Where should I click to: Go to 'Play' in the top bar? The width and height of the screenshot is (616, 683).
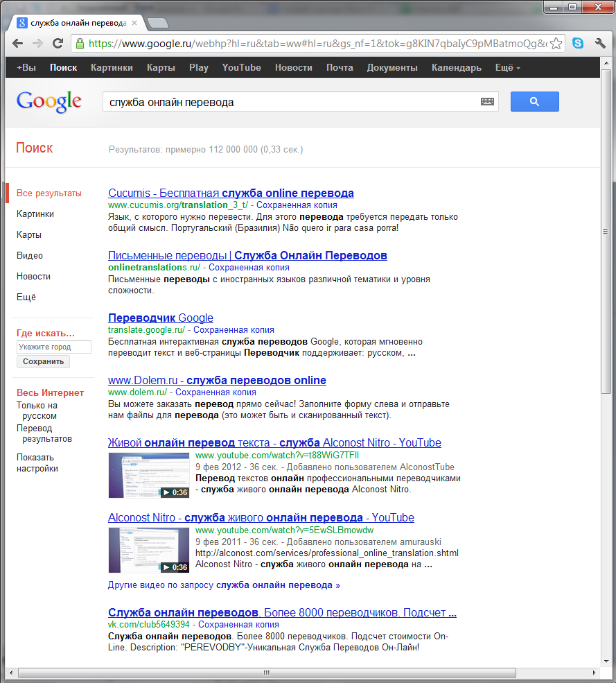tap(199, 67)
